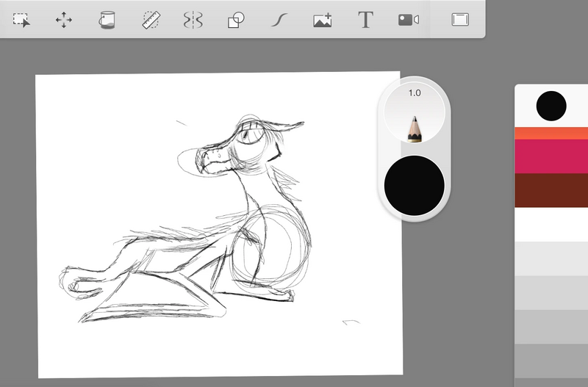The width and height of the screenshot is (588, 387).
Task: Select the Shapes draw style tool
Action: point(236,20)
